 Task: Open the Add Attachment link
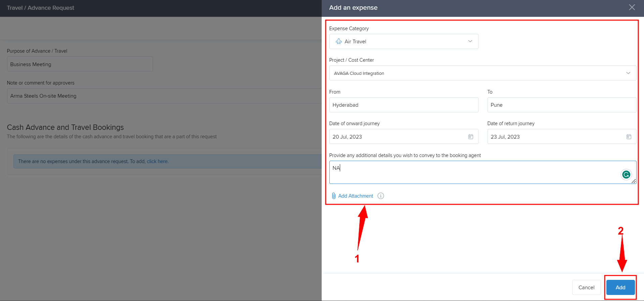pyautogui.click(x=355, y=196)
